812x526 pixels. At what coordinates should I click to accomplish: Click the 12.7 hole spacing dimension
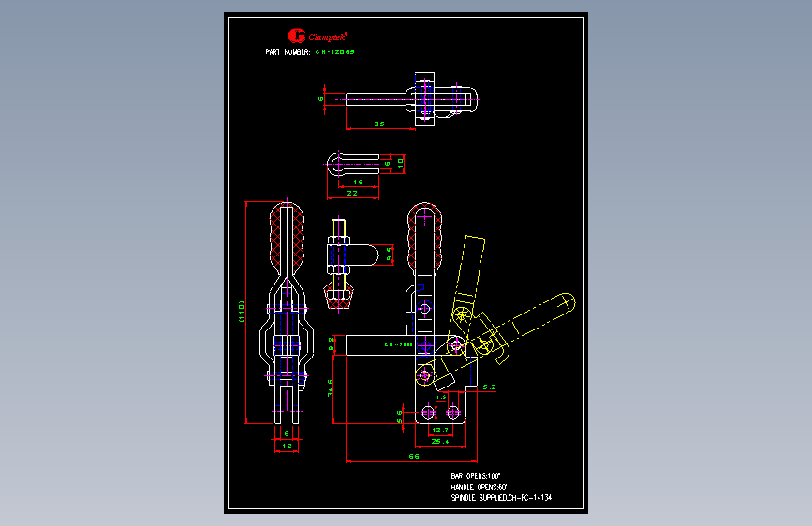[x=439, y=430]
